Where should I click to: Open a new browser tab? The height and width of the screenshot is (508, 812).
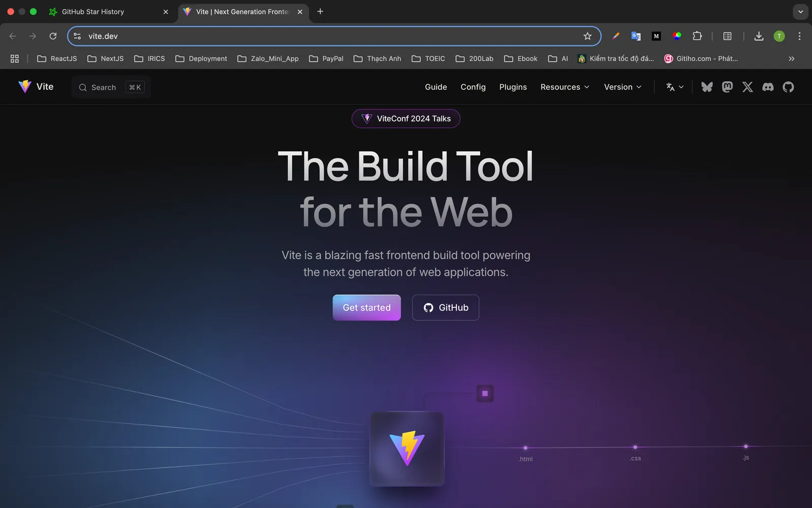320,12
